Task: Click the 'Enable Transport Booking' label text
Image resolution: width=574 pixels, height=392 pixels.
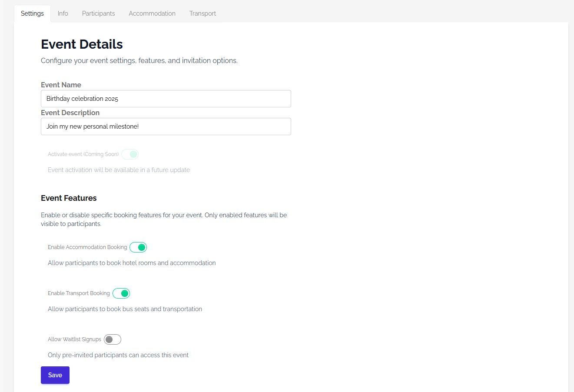Action: click(79, 293)
